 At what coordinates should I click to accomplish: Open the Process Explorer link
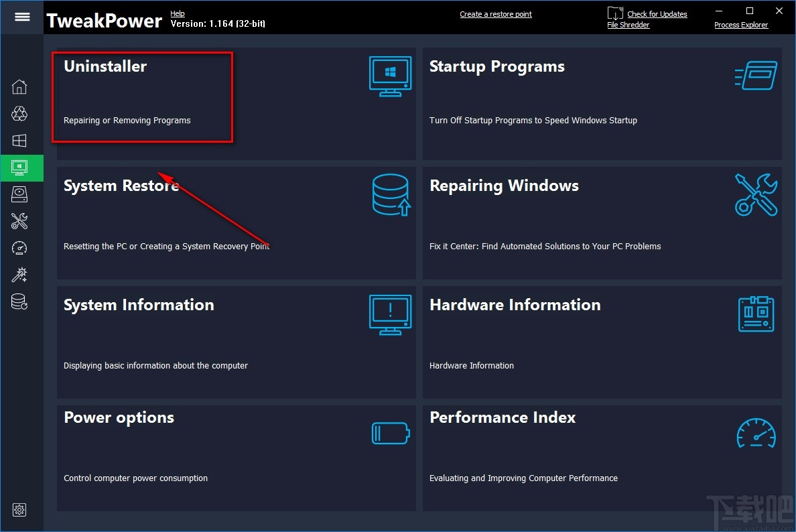(740, 25)
